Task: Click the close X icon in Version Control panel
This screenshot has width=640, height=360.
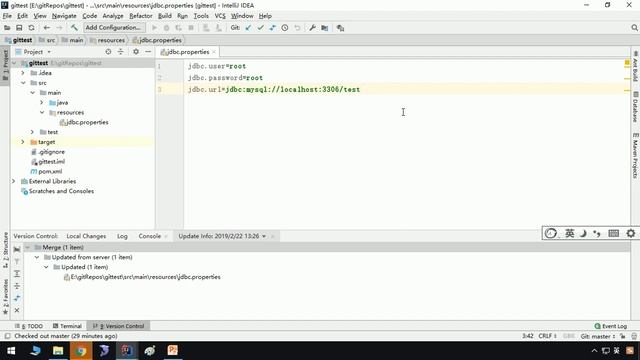Action: pos(17,310)
